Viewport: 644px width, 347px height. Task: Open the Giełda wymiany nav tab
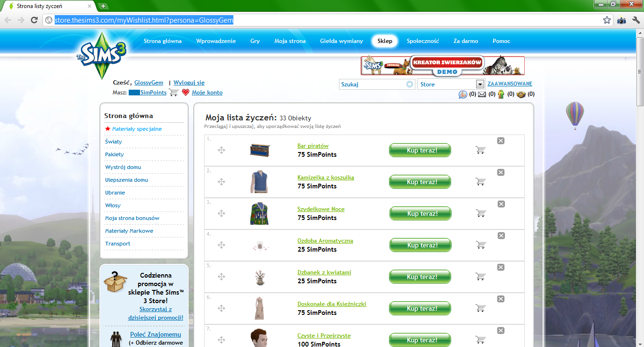(341, 41)
